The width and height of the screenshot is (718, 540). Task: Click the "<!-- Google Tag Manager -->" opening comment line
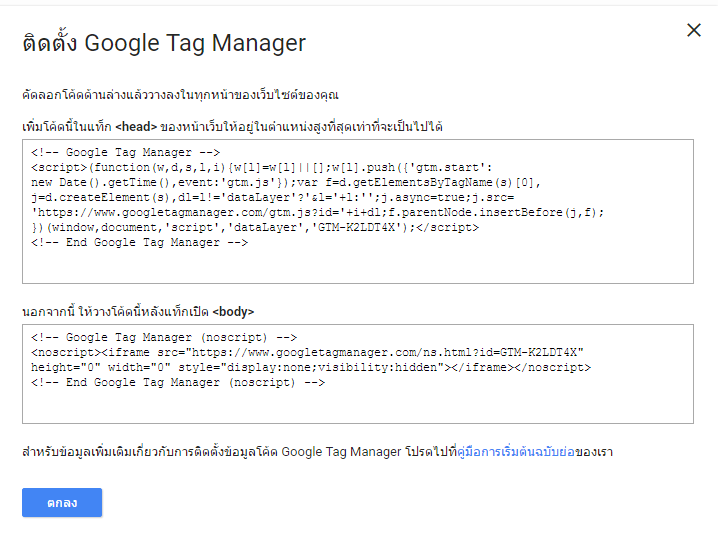pyautogui.click(x=128, y=152)
